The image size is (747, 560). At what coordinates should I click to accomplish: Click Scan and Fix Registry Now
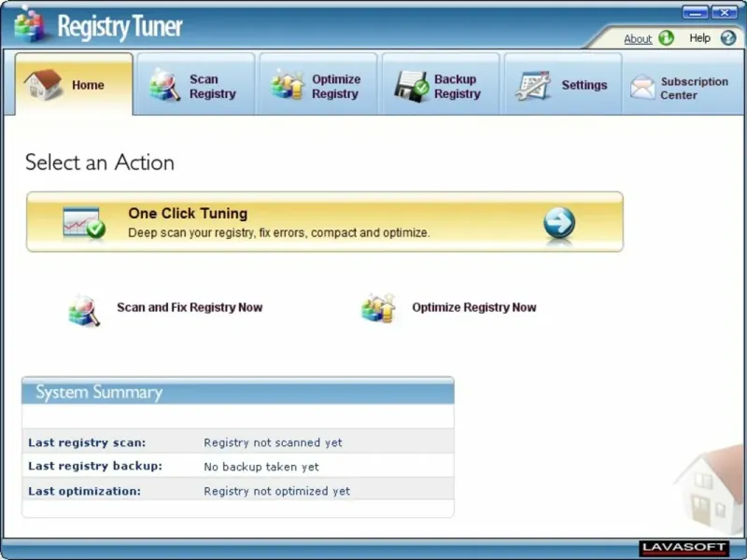pos(190,308)
